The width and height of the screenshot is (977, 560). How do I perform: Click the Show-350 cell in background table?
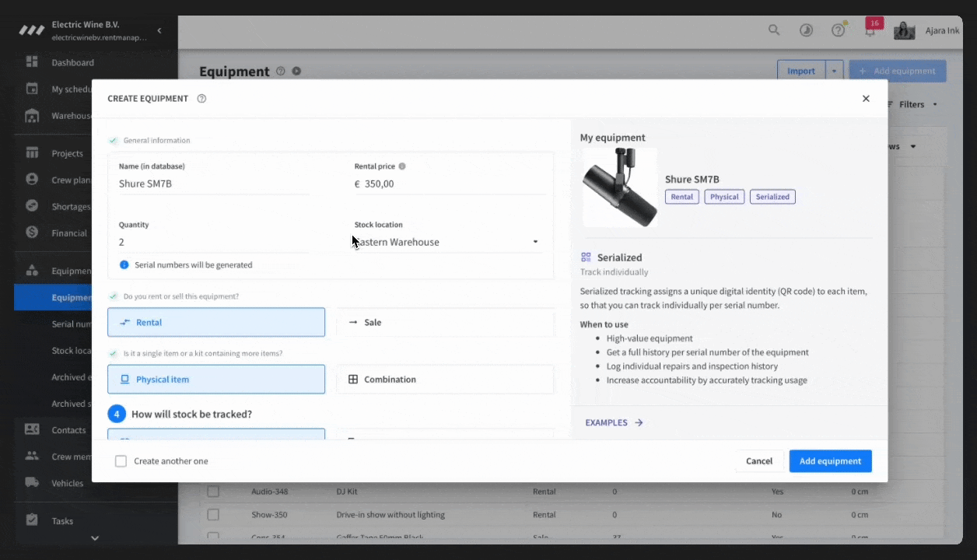(x=270, y=515)
